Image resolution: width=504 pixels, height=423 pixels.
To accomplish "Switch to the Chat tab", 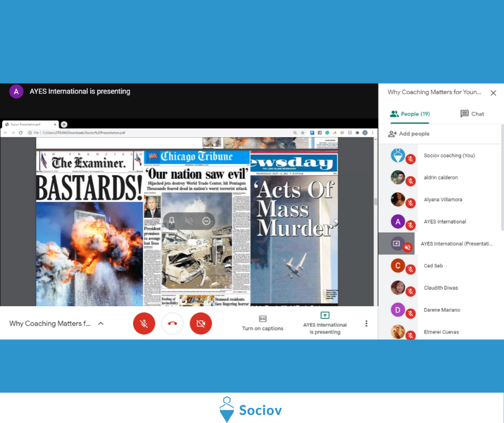I will coord(472,114).
